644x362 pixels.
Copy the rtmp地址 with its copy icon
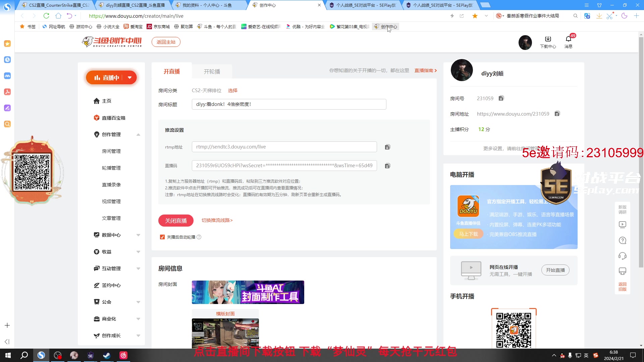[387, 147]
